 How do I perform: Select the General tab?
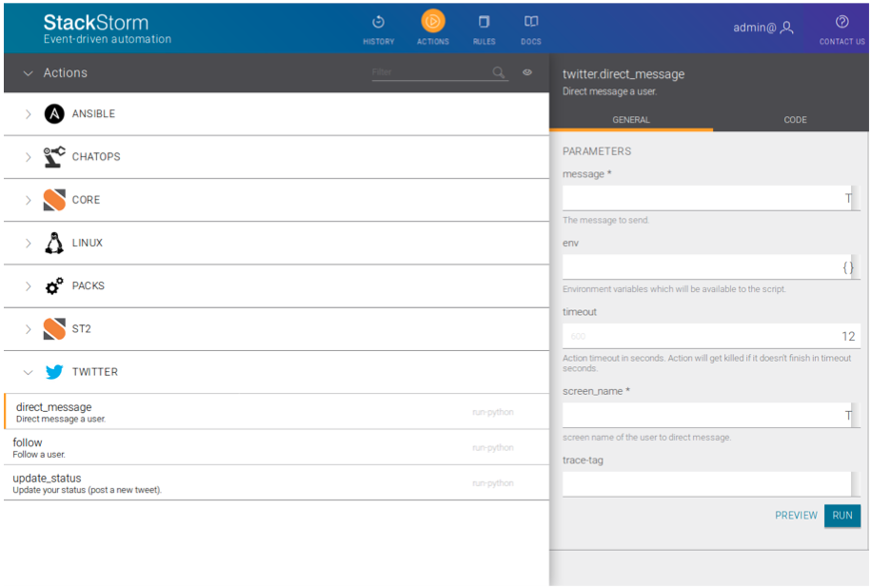[630, 120]
